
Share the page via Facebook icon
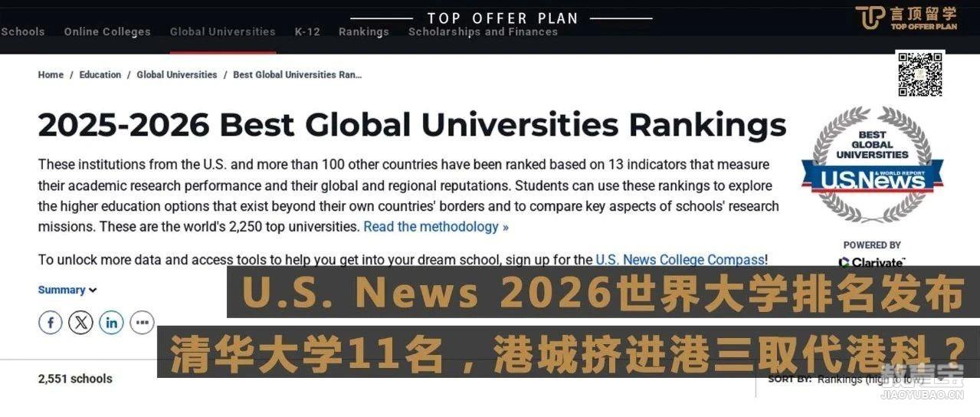pyautogui.click(x=51, y=322)
